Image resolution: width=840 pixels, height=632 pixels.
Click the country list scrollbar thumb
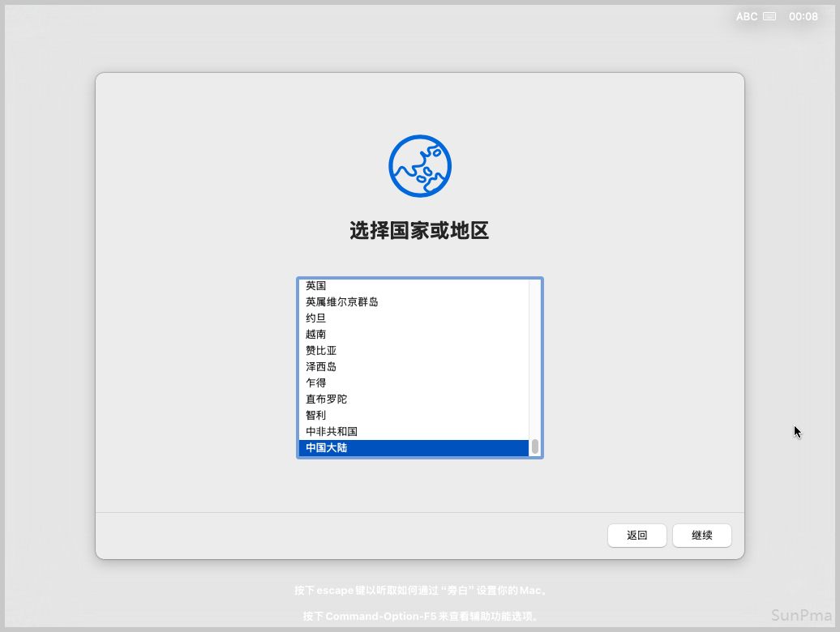535,447
